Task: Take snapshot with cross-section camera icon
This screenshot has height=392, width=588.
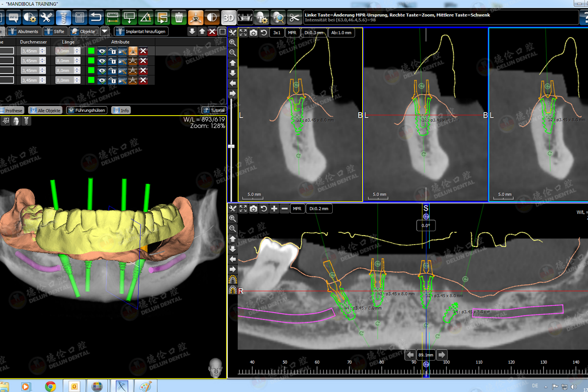Action: click(x=253, y=33)
